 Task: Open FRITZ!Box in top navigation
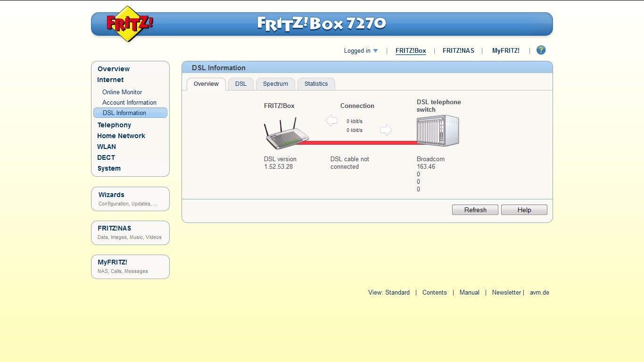[x=411, y=51]
